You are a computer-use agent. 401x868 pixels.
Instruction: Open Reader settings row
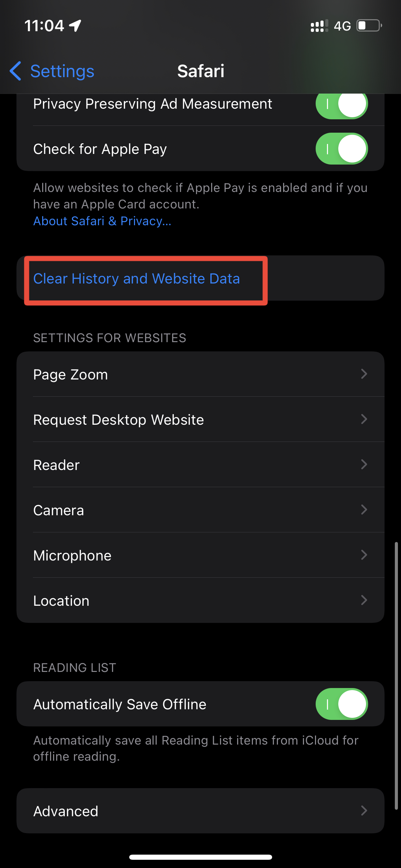tap(200, 465)
